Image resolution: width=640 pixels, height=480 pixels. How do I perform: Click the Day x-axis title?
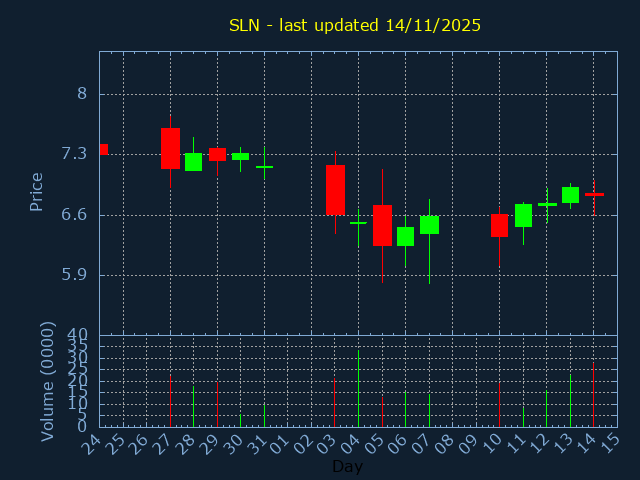point(347,466)
